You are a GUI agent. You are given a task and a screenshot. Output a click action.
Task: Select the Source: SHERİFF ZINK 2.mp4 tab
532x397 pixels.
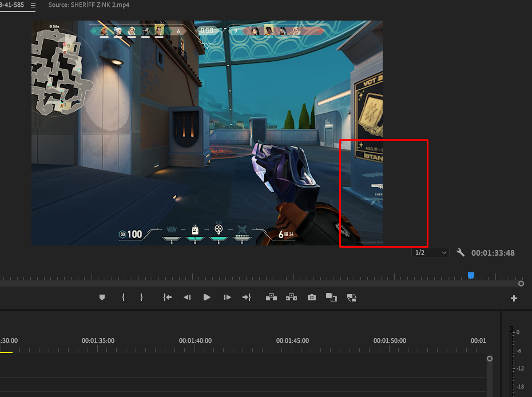[89, 5]
